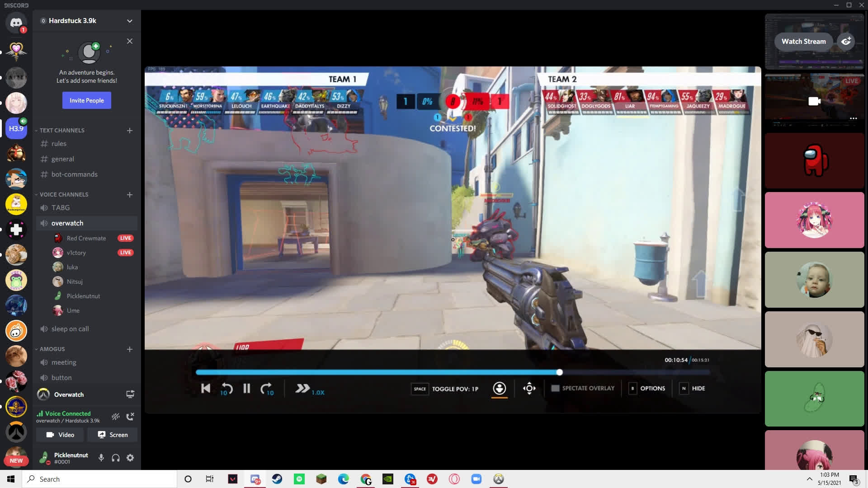Open User Settings with the gear icon
This screenshot has height=488, width=868.
pos(130,458)
